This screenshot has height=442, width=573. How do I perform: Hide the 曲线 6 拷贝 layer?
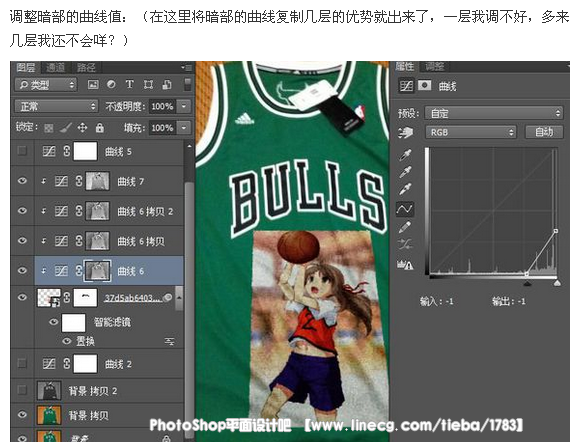(x=22, y=240)
